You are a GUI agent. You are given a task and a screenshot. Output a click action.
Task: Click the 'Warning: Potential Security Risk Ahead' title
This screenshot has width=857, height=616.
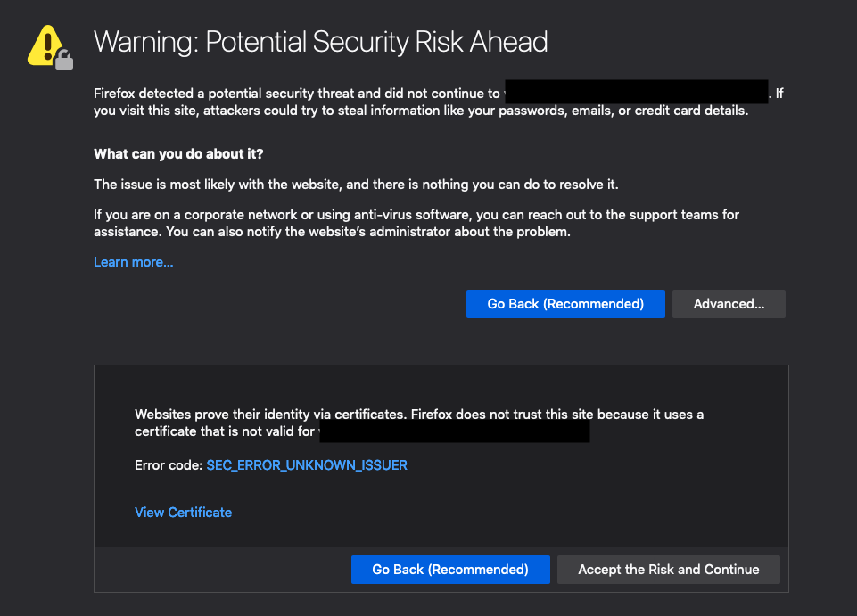(x=320, y=42)
